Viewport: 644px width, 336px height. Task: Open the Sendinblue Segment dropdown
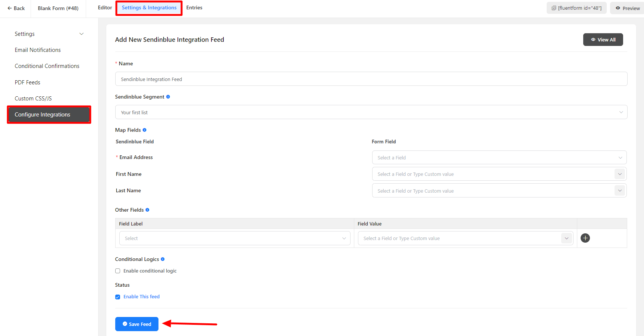371,112
